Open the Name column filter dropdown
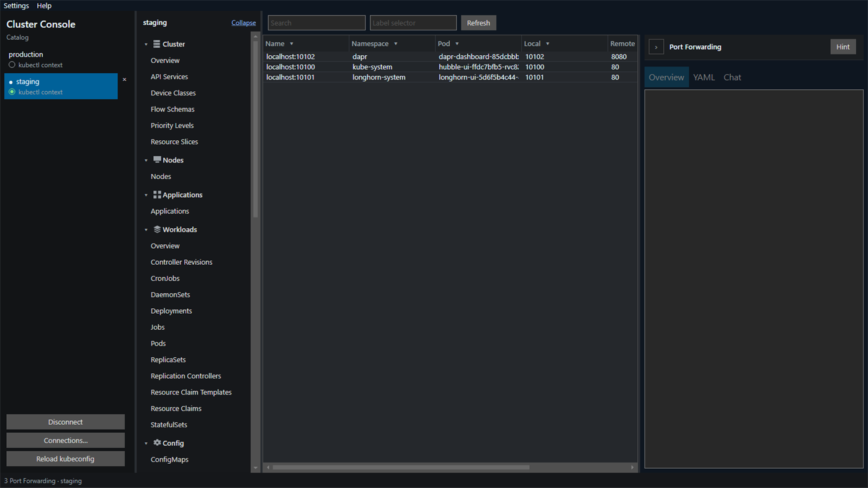Viewport: 868px width, 488px height. [x=292, y=44]
